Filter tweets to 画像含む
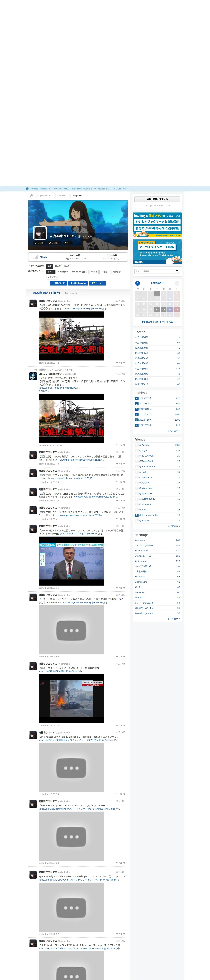Image resolution: width=210 pixels, height=980 pixels. point(117,272)
